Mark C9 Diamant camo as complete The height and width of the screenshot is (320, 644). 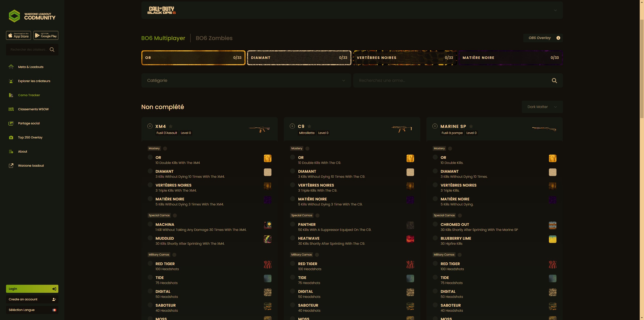tap(293, 171)
